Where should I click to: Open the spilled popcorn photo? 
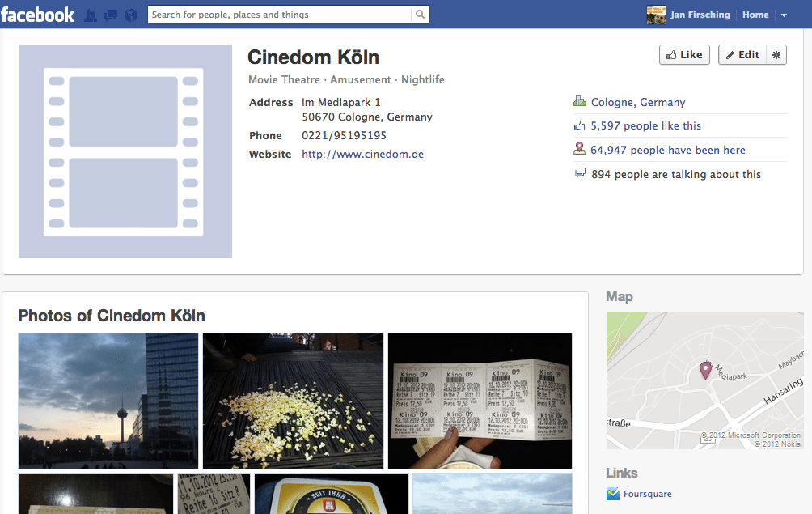(293, 401)
